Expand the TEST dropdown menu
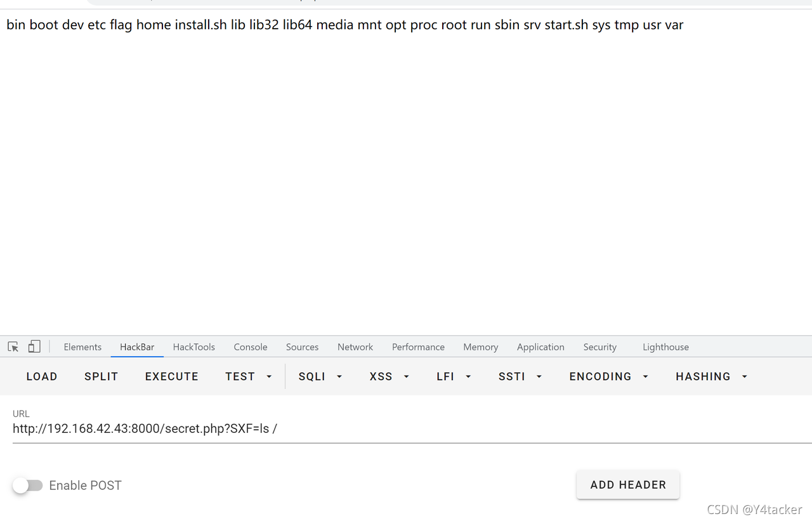This screenshot has width=812, height=521. pyautogui.click(x=249, y=376)
